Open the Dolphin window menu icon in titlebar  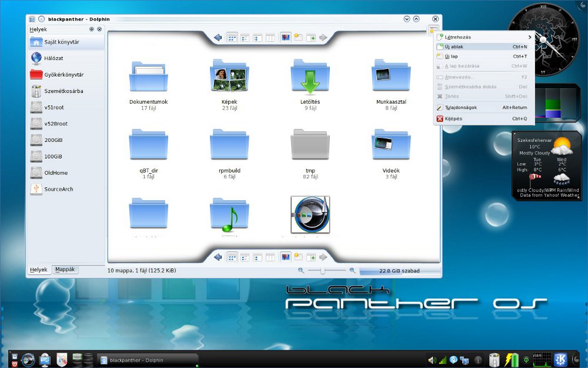tap(32, 19)
